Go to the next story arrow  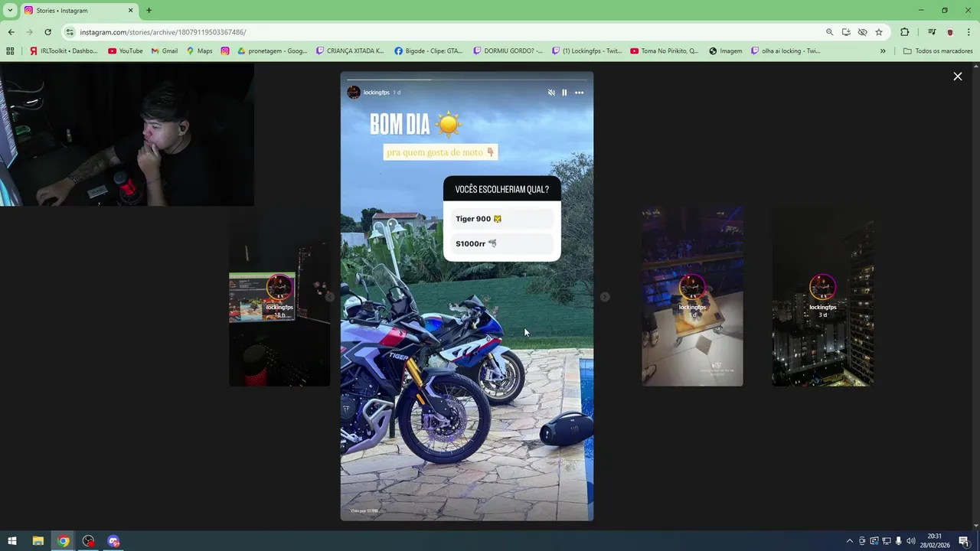pyautogui.click(x=605, y=297)
